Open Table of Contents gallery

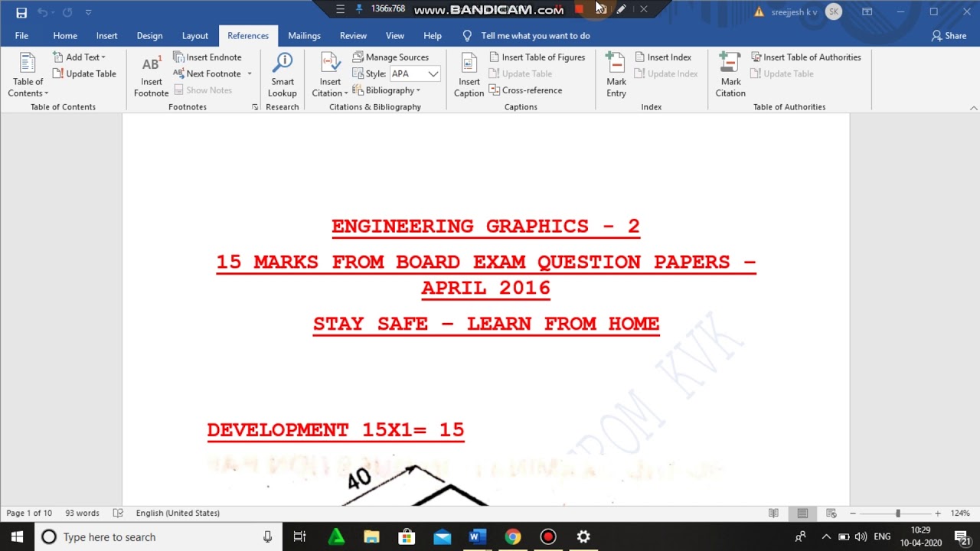(28, 75)
